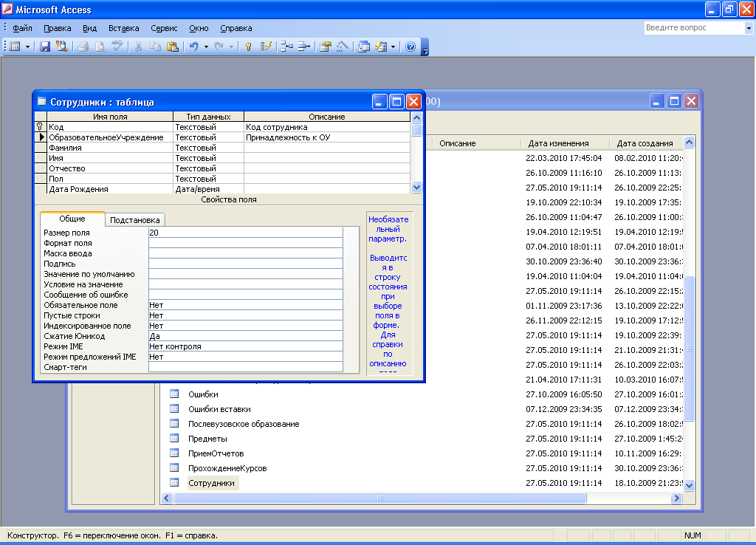Viewport: 756px width, 545px height.
Task: Click the 'Принадлежность к ОУ' description cell
Action: tap(327, 137)
